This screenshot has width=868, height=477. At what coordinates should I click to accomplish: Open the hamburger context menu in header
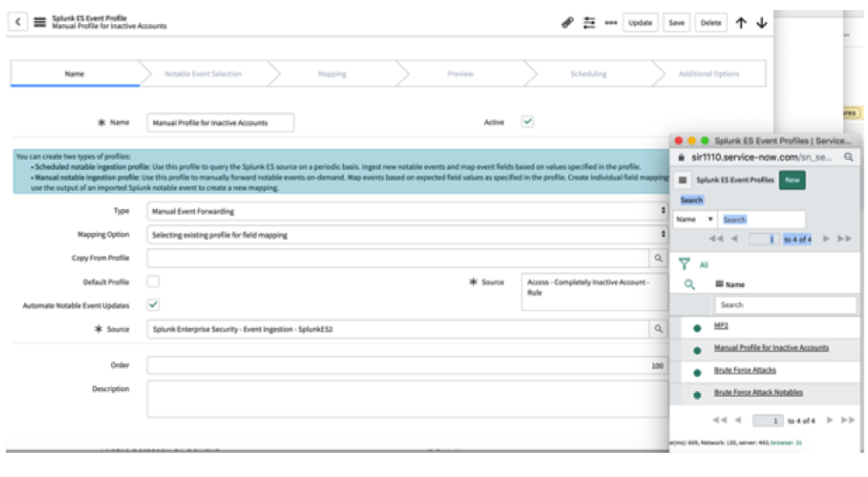click(x=40, y=22)
